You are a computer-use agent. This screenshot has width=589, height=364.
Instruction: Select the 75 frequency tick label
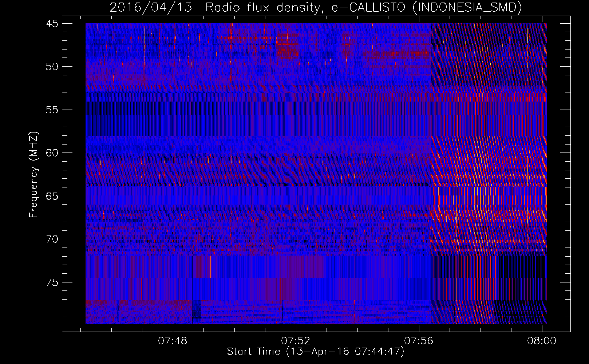tap(52, 283)
